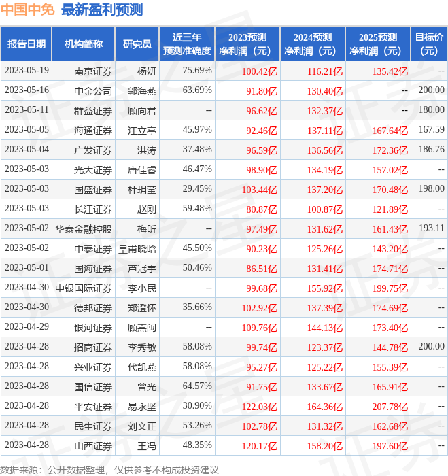Click researcher name 洪涛

click(147, 150)
